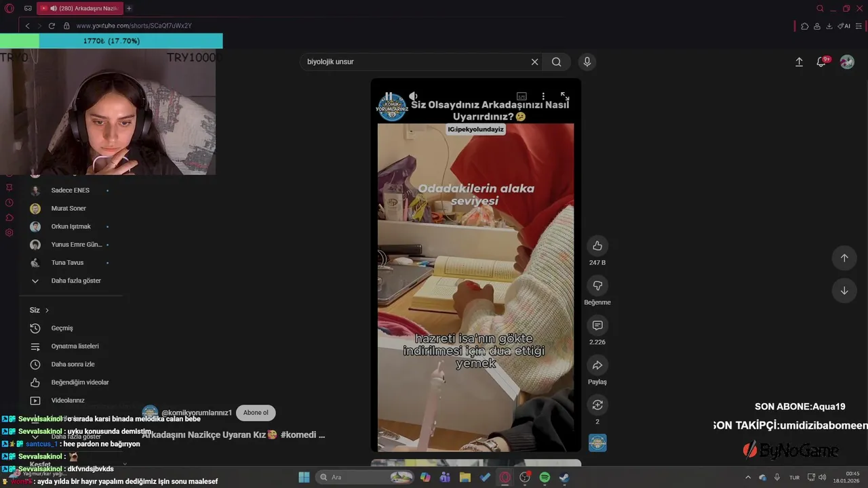
Task: Enter fullscreen for the Short
Action: [565, 96]
